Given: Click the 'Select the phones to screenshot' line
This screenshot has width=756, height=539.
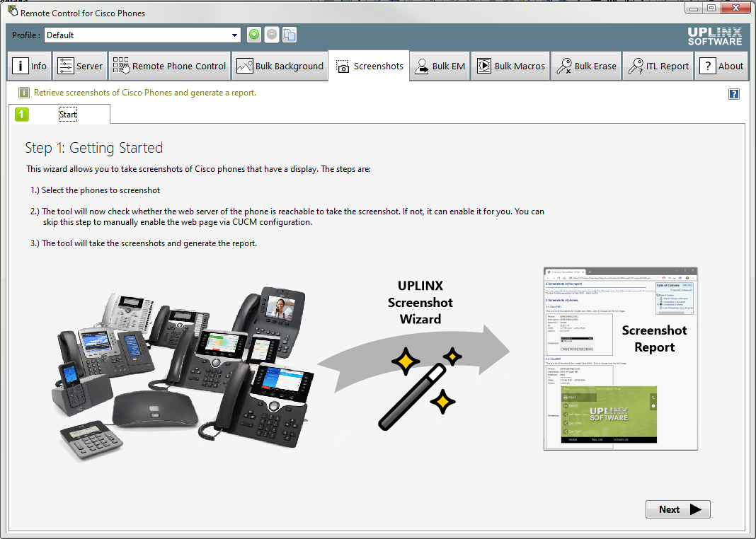Looking at the screenshot, I should [x=96, y=190].
